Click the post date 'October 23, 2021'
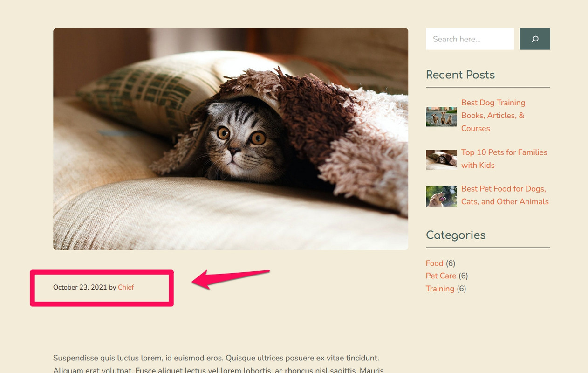Image resolution: width=588 pixels, height=373 pixels. pos(80,287)
